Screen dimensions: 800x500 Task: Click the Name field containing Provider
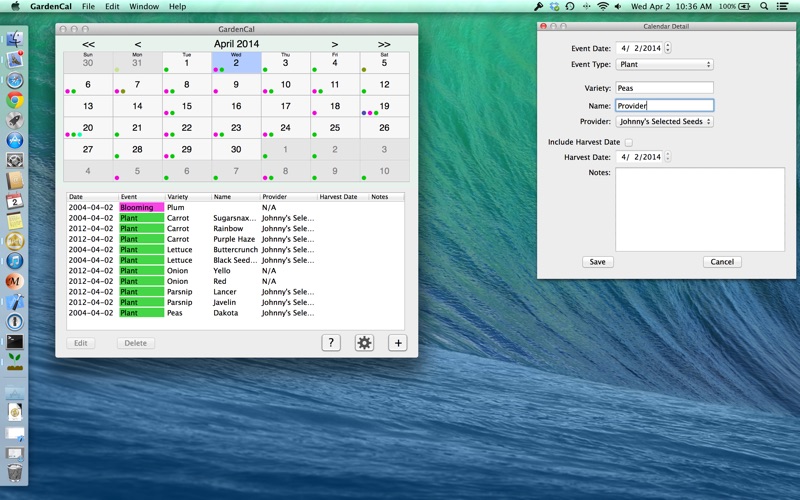pos(664,106)
